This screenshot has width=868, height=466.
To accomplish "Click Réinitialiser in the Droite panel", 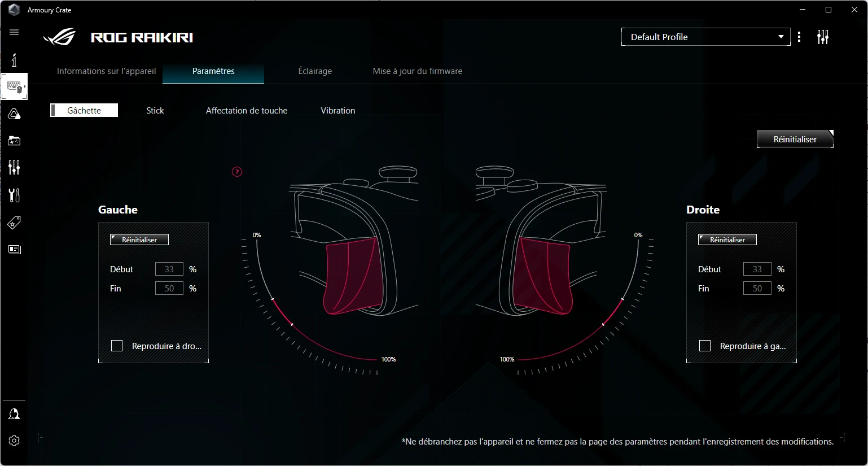I will [x=727, y=239].
